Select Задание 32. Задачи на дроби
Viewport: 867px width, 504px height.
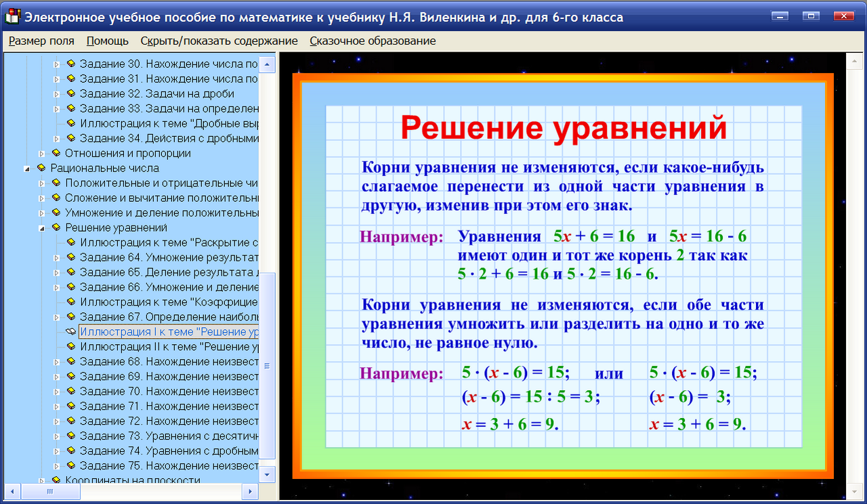click(x=156, y=93)
